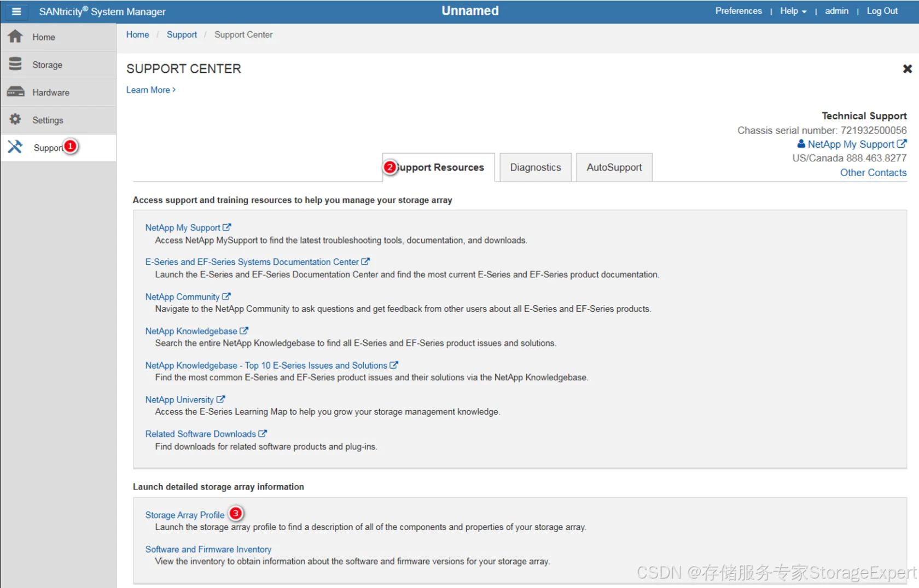The image size is (919, 588).
Task: Click external link icon after Top 10 Issues
Action: click(x=394, y=365)
